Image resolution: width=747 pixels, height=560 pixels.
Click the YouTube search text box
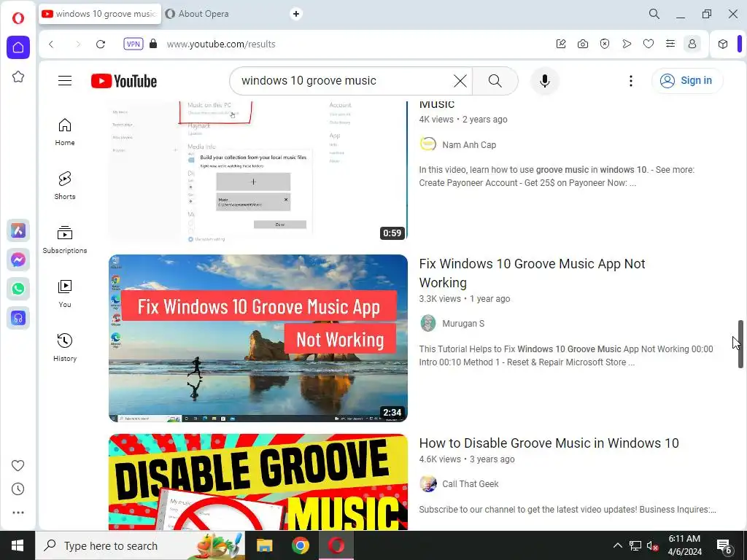pyautogui.click(x=343, y=81)
